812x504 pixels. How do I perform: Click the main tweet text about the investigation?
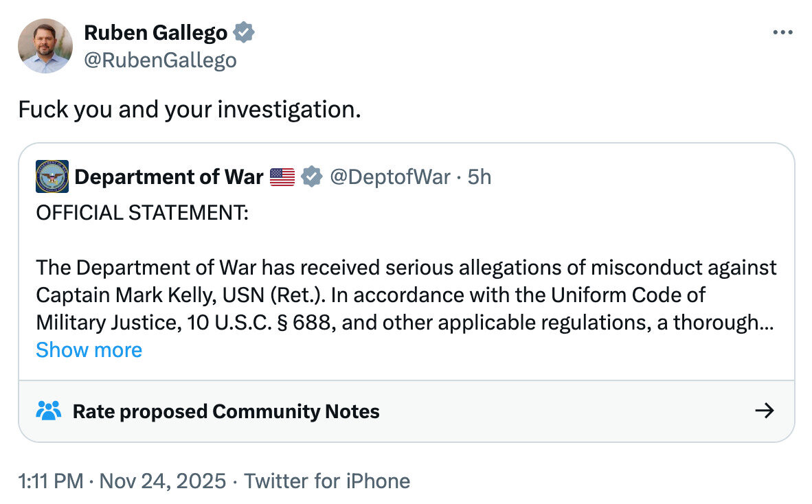point(189,109)
